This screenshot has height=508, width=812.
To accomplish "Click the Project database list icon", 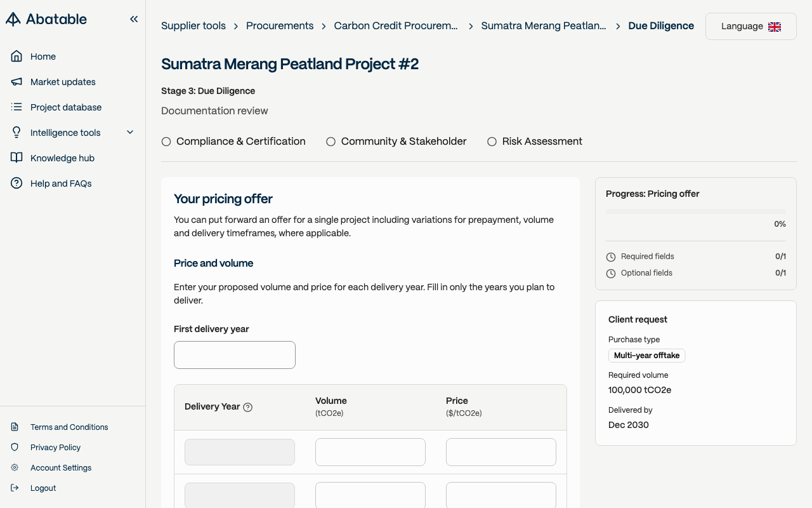I will coord(16,107).
